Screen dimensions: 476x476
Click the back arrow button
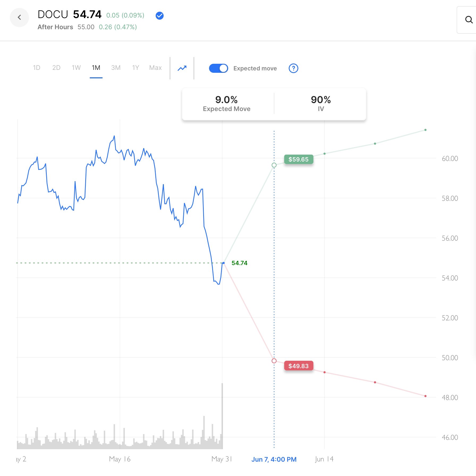point(19,18)
